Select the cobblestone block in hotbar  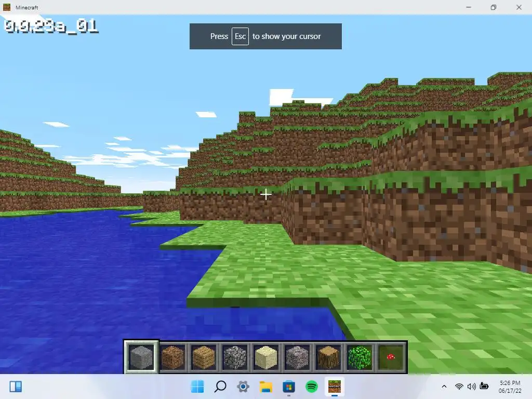tap(235, 357)
